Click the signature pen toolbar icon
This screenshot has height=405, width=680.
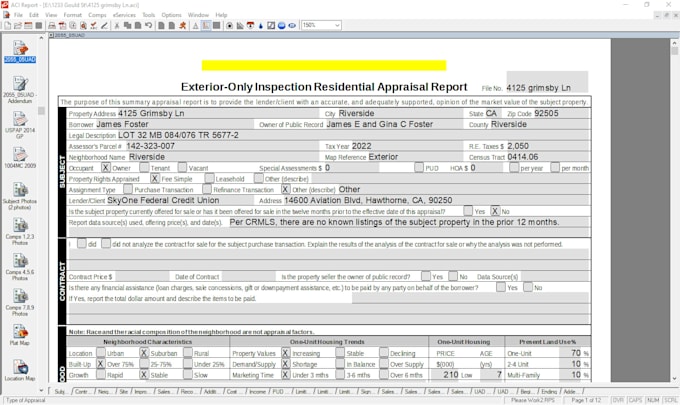(x=104, y=26)
